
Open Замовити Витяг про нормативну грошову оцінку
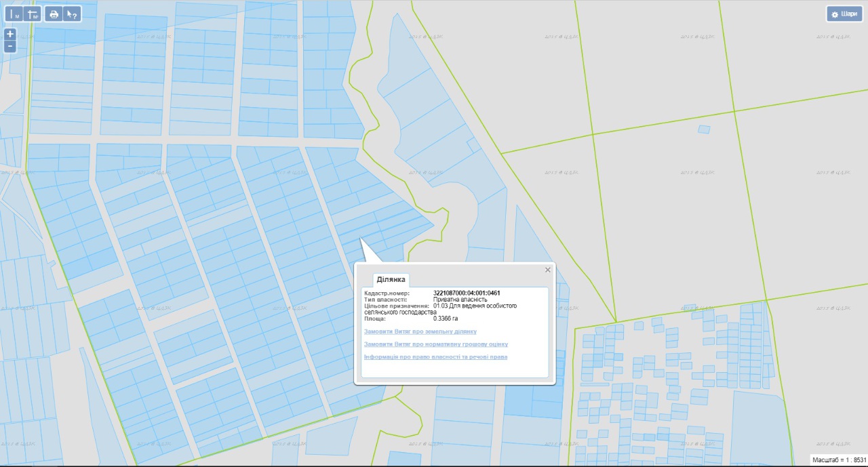click(x=436, y=344)
